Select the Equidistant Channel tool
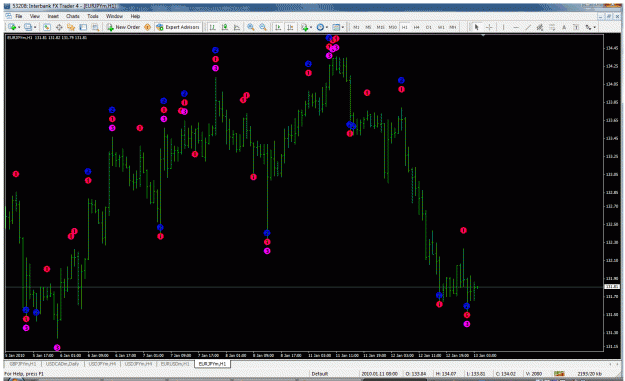 pos(540,27)
